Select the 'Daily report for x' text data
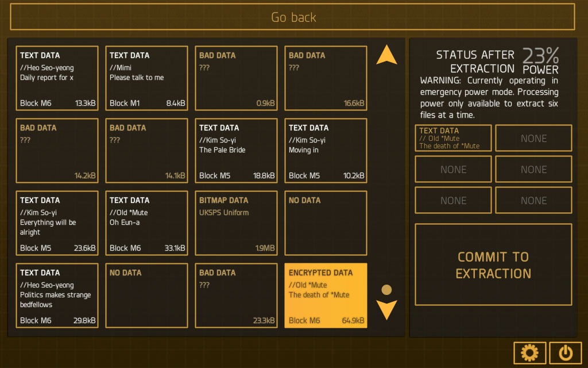The height and width of the screenshot is (368, 588). pyautogui.click(x=57, y=78)
